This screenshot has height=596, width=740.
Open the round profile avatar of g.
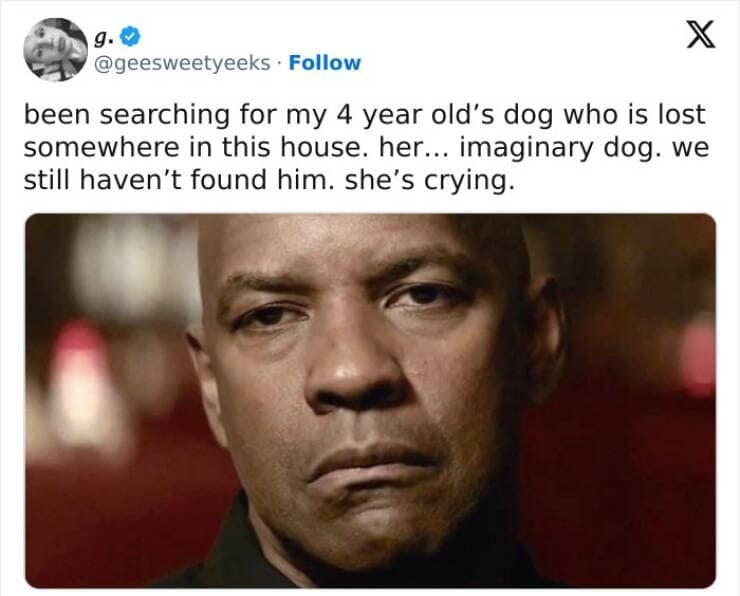pyautogui.click(x=56, y=50)
